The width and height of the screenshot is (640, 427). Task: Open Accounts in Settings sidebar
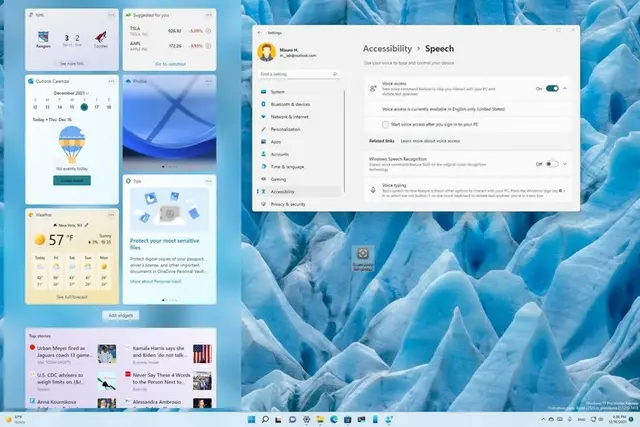[300, 154]
